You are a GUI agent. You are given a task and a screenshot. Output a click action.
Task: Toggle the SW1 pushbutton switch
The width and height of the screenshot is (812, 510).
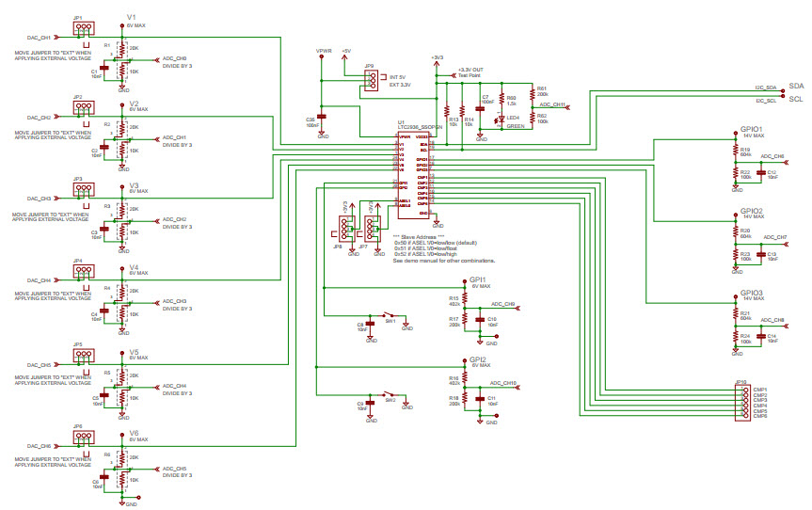[388, 314]
